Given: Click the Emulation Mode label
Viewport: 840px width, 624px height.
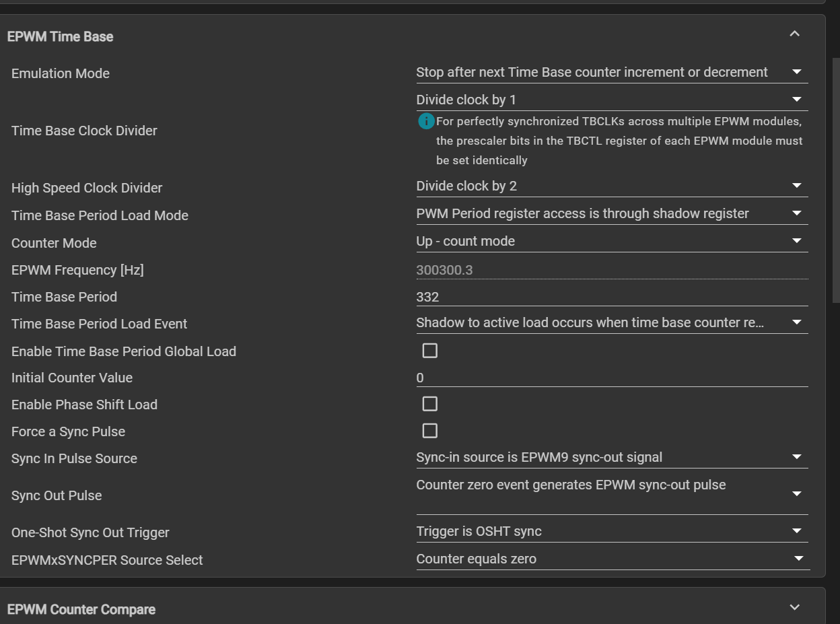Looking at the screenshot, I should point(61,73).
